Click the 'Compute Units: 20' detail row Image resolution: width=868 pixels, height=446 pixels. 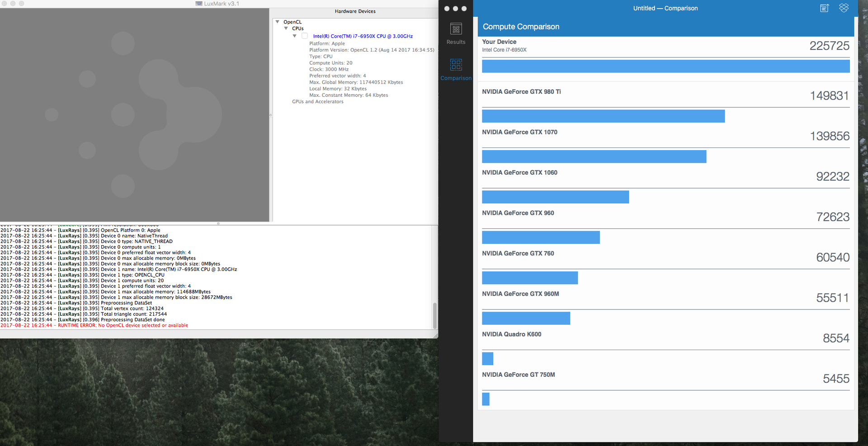point(331,63)
